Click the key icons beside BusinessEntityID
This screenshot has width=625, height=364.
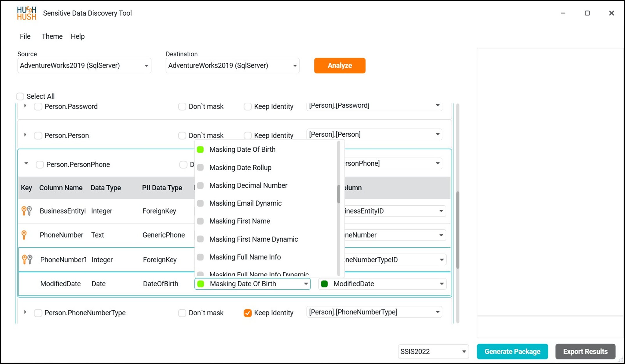tap(27, 211)
